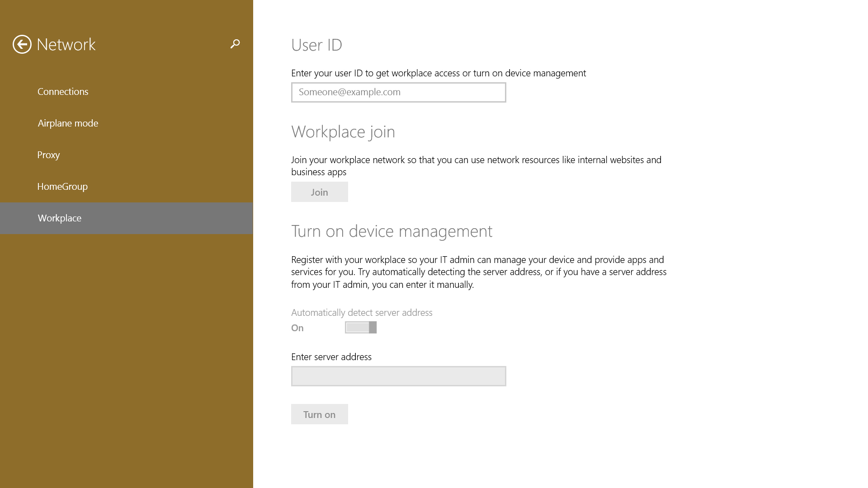
Task: Click the Enter server address text box
Action: (398, 376)
